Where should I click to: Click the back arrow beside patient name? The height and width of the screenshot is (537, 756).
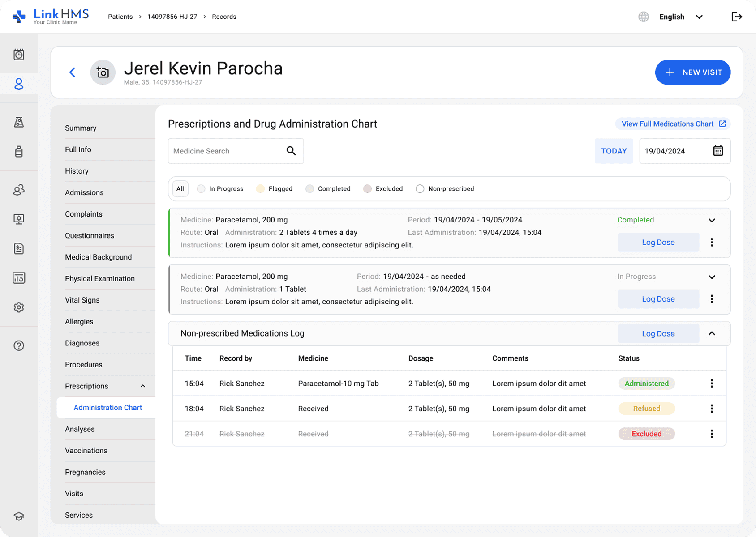pyautogui.click(x=72, y=72)
